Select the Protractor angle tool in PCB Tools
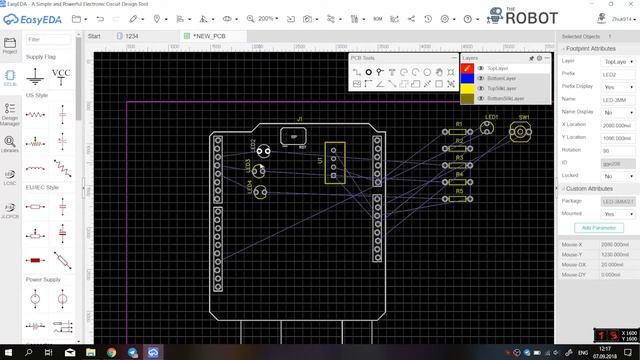The image size is (640, 360). pyautogui.click(x=380, y=84)
